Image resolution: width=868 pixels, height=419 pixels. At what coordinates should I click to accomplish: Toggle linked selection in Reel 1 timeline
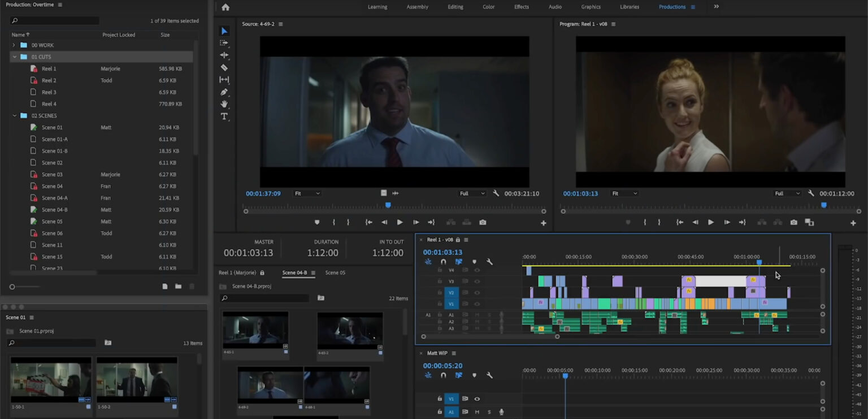[459, 262]
